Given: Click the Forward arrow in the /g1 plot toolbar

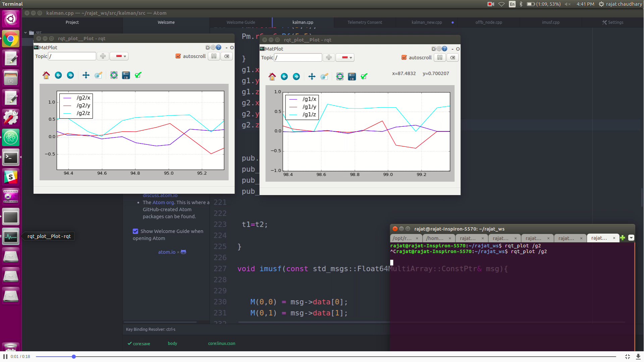Looking at the screenshot, I should click(x=296, y=77).
